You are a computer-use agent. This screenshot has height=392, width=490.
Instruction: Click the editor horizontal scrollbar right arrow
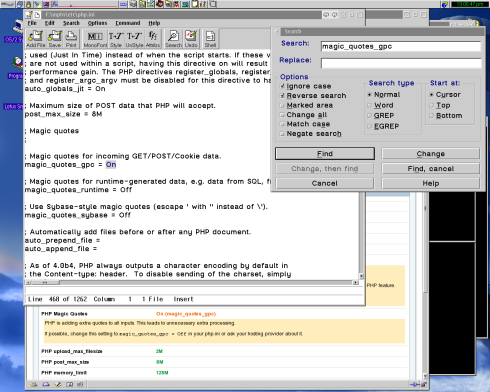click(x=356, y=282)
